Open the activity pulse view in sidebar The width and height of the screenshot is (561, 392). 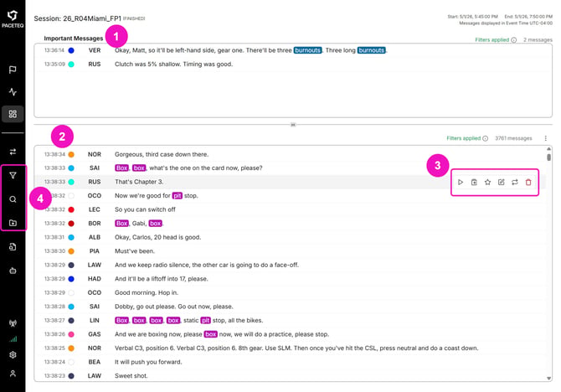[x=13, y=92]
